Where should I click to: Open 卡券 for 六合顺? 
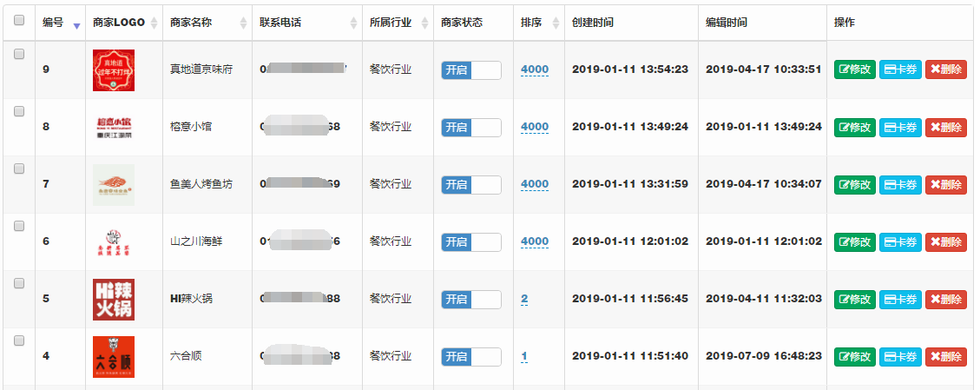click(901, 357)
